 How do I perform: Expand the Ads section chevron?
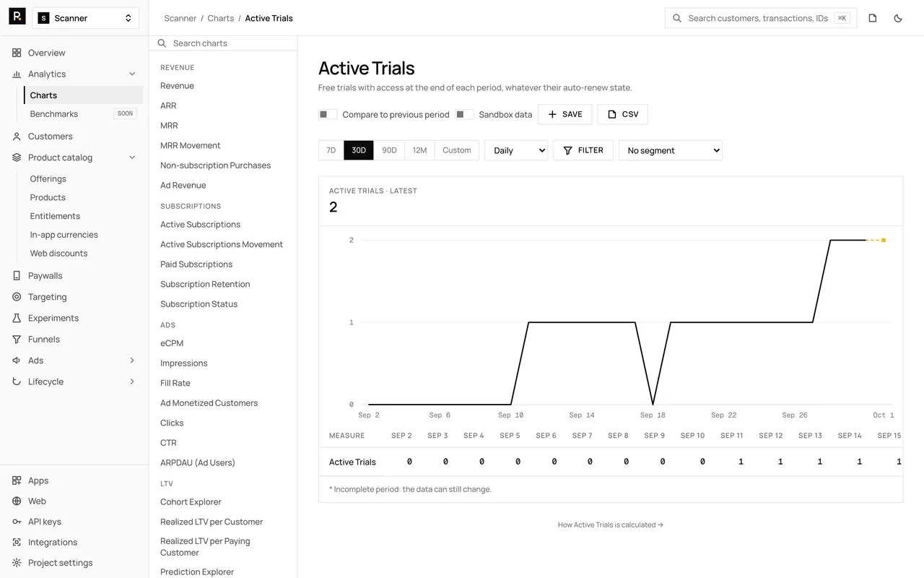[132, 361]
